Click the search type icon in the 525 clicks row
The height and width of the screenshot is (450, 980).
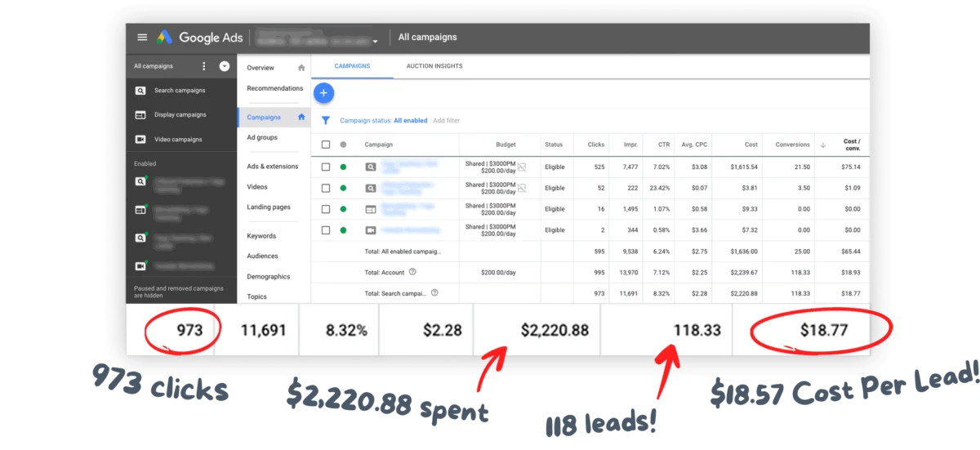coord(370,167)
